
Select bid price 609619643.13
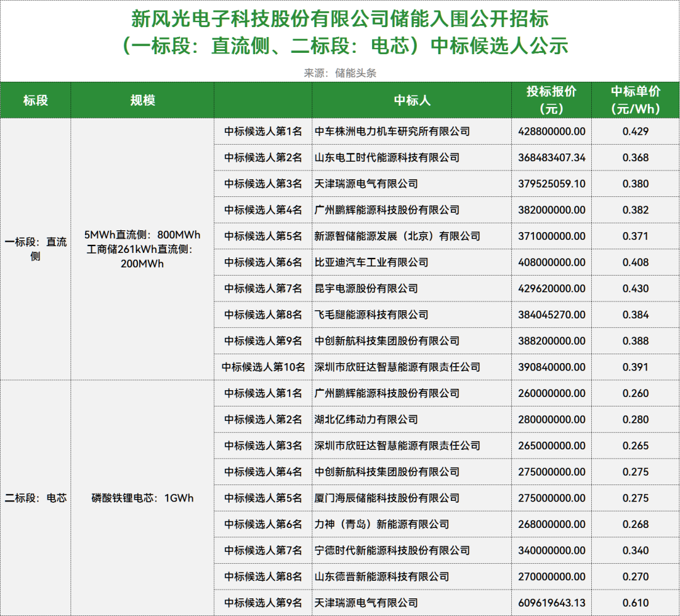pyautogui.click(x=552, y=603)
